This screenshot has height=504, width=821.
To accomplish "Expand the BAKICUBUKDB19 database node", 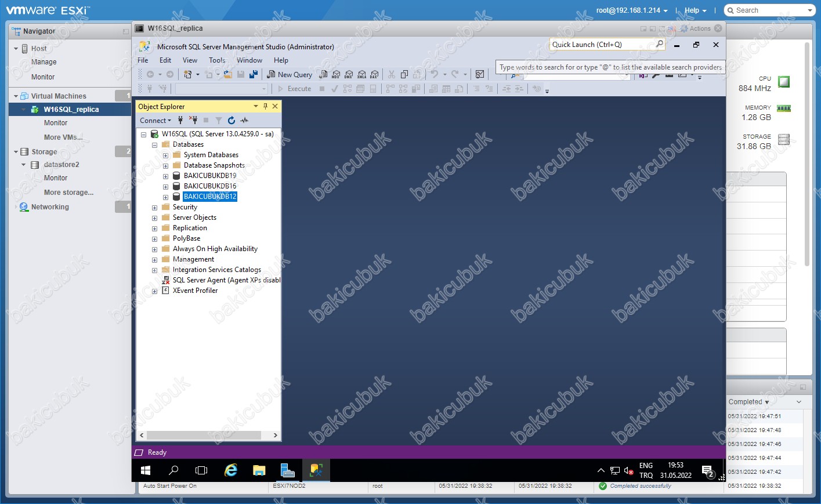I will click(165, 176).
